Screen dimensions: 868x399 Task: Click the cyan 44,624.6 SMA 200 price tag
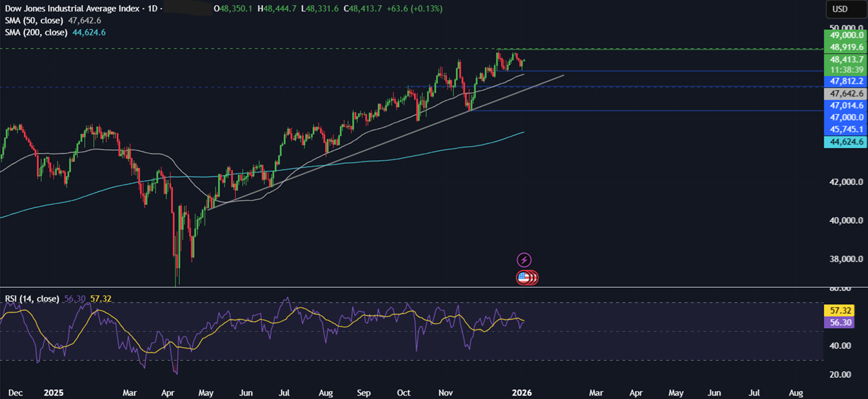(846, 142)
